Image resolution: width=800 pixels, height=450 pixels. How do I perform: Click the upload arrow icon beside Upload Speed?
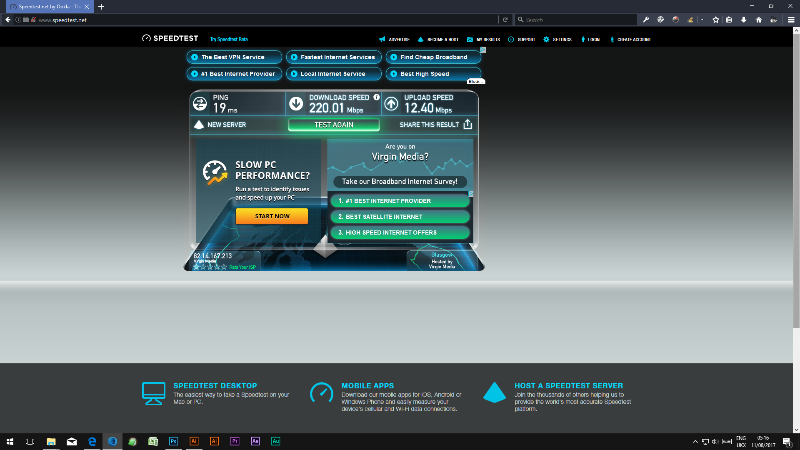coord(391,104)
